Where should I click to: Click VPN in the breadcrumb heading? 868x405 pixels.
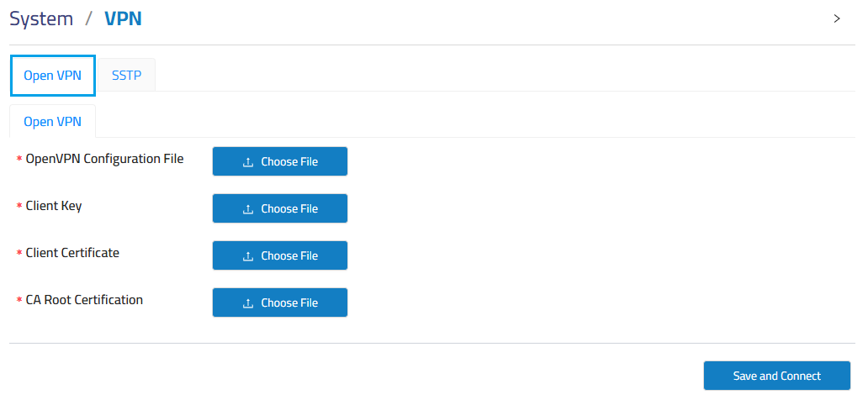pyautogui.click(x=123, y=18)
